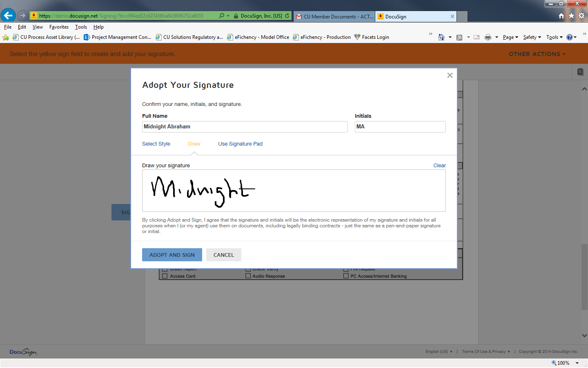Open CU Process Asset Library favorite
The width and height of the screenshot is (588, 368).
coord(46,37)
